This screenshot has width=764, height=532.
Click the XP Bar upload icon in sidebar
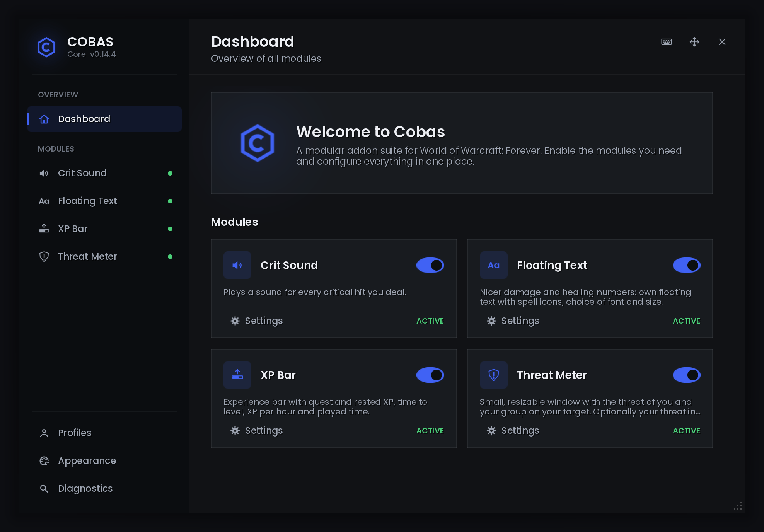click(44, 228)
